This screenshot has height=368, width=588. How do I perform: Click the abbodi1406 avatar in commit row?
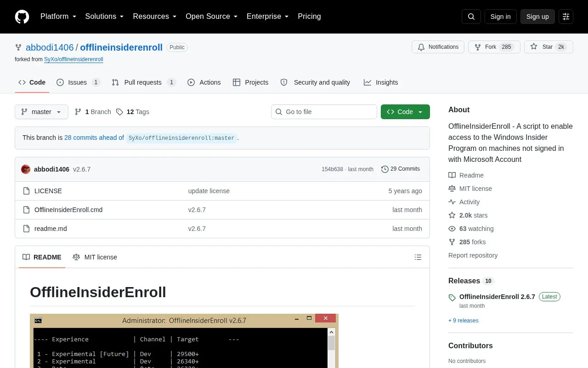tap(26, 169)
